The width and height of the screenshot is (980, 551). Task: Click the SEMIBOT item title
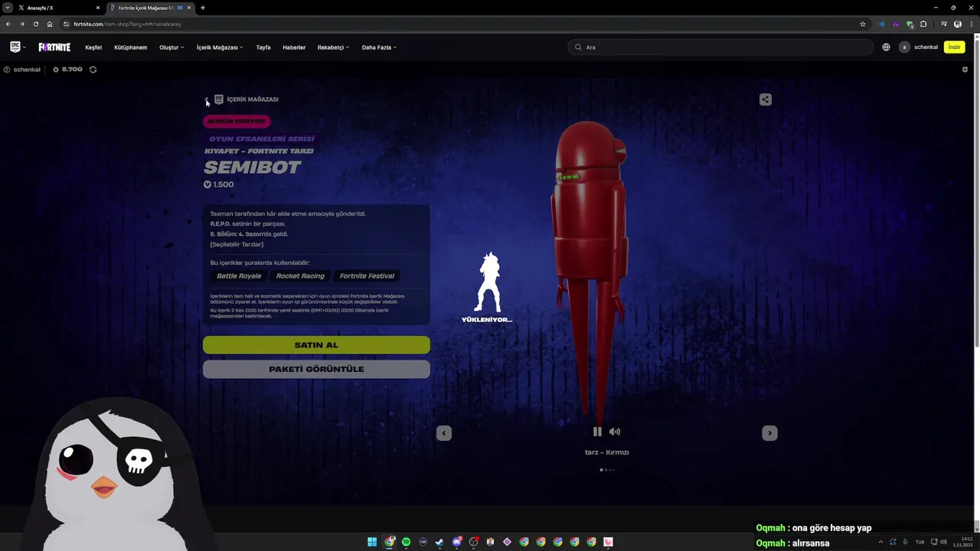pos(253,168)
